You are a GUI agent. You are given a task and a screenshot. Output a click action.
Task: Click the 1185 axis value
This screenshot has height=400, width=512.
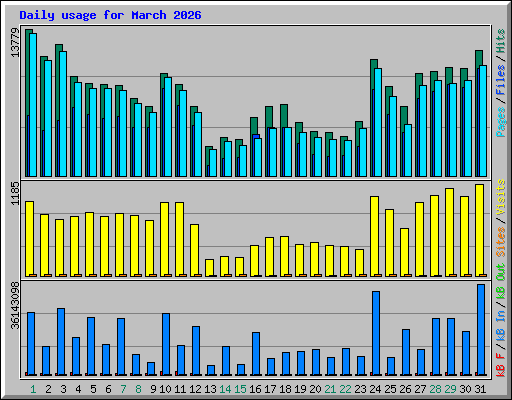point(15,193)
